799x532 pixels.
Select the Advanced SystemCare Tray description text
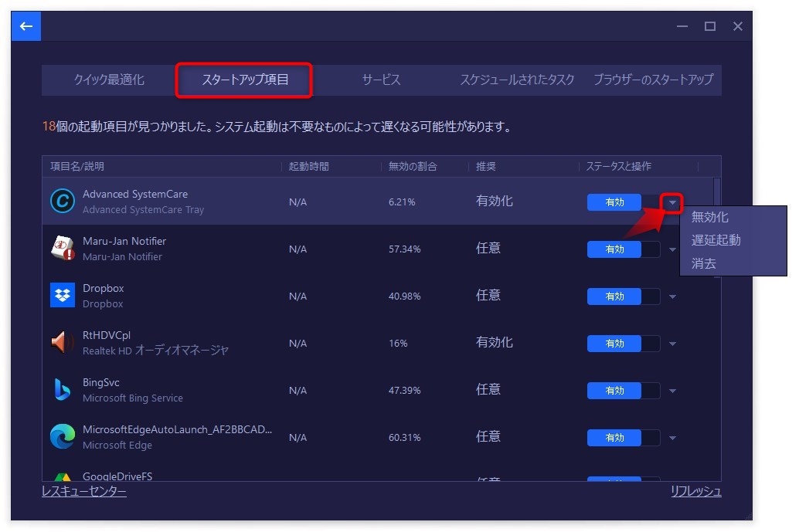click(143, 210)
